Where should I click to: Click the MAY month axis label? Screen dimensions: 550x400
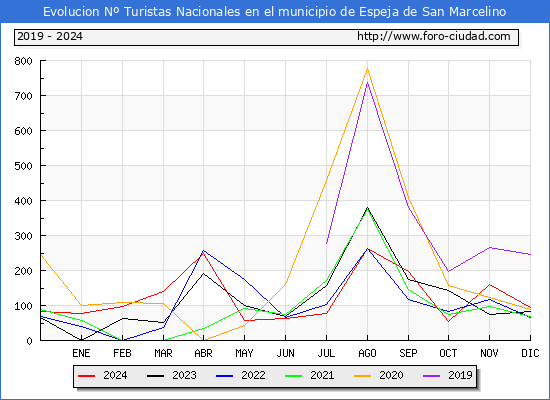(244, 353)
